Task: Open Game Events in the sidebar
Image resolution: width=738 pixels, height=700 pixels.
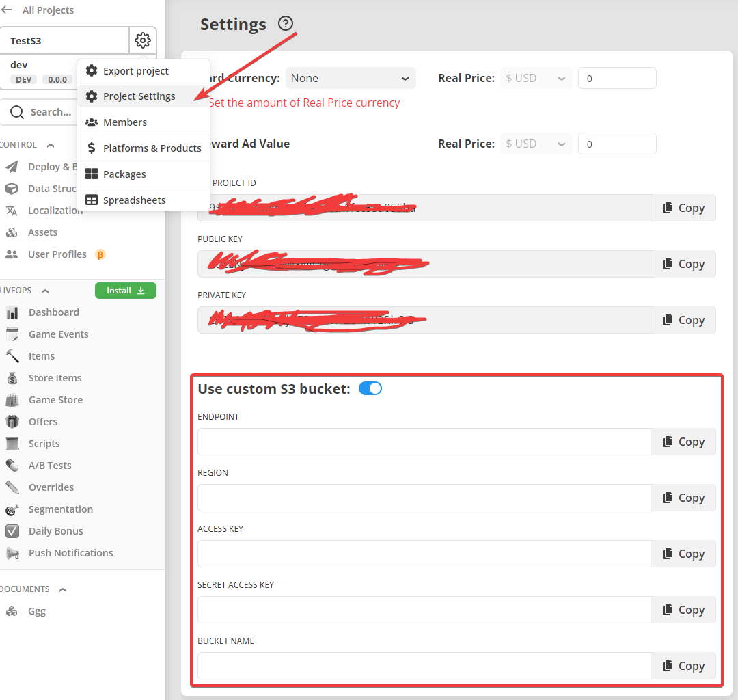Action: [x=58, y=334]
